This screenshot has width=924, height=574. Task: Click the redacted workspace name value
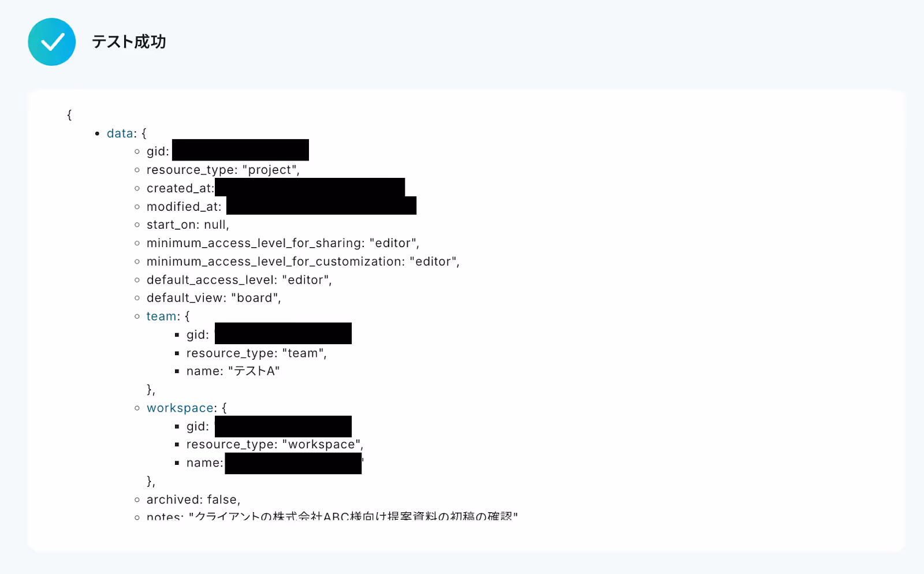click(x=293, y=463)
